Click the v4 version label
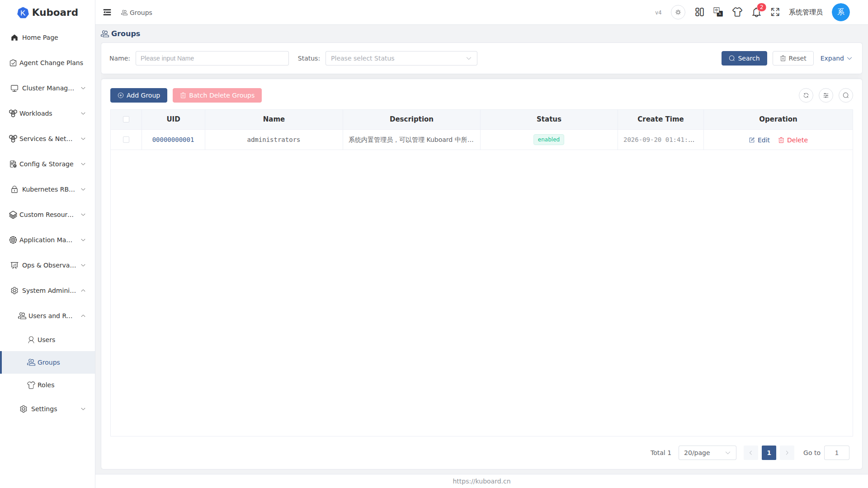The height and width of the screenshot is (488, 868). point(658,13)
